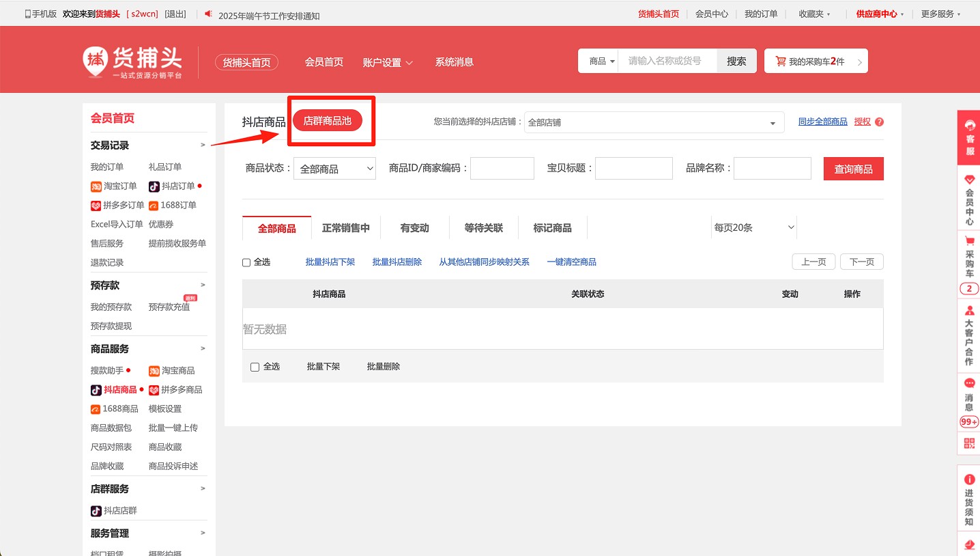Click the 货捕头 logo
The height and width of the screenshot is (556, 980).
pos(133,63)
